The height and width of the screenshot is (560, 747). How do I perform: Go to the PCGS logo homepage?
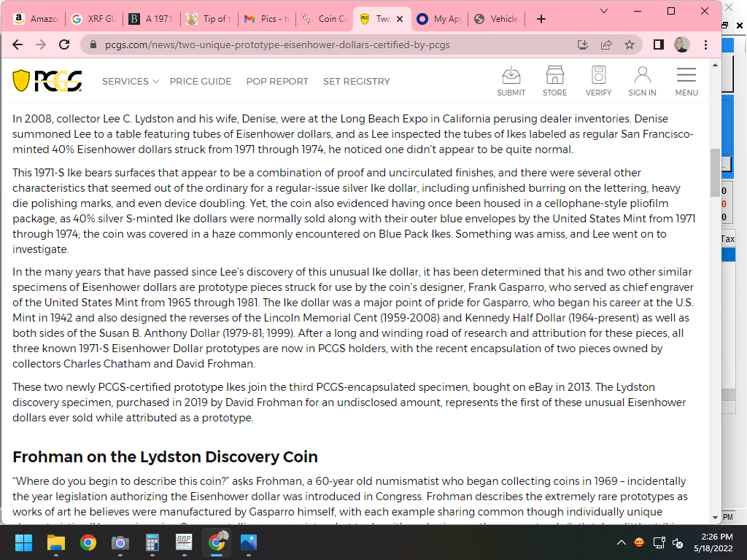coord(47,81)
